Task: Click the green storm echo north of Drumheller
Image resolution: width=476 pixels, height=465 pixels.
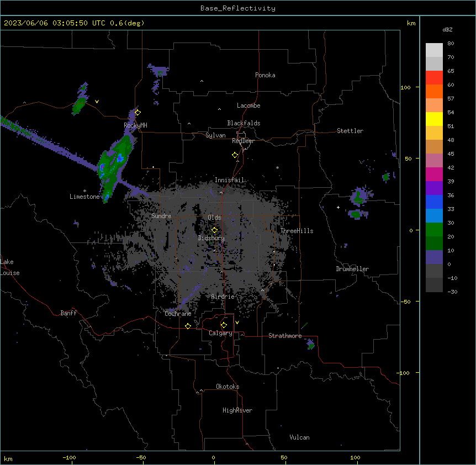Action: [x=360, y=197]
